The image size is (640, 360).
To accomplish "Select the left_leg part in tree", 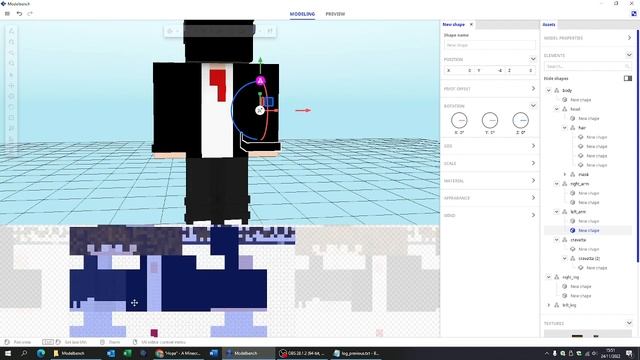I will click(x=569, y=305).
